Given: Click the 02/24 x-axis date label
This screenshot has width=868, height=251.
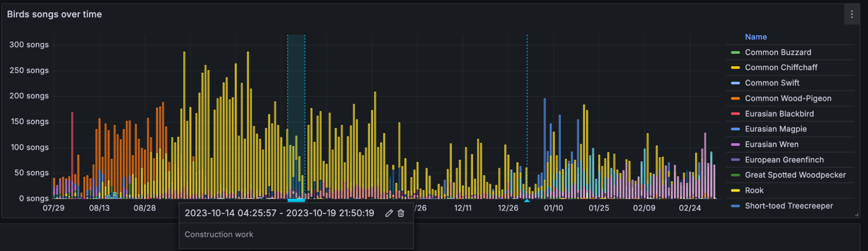Looking at the screenshot, I should click(690, 208).
